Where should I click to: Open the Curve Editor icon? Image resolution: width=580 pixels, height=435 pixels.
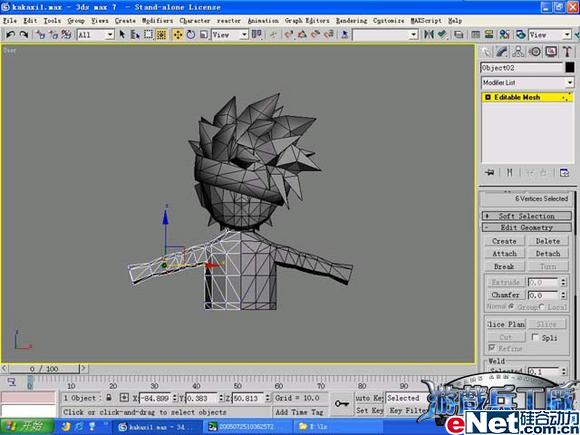point(476,34)
